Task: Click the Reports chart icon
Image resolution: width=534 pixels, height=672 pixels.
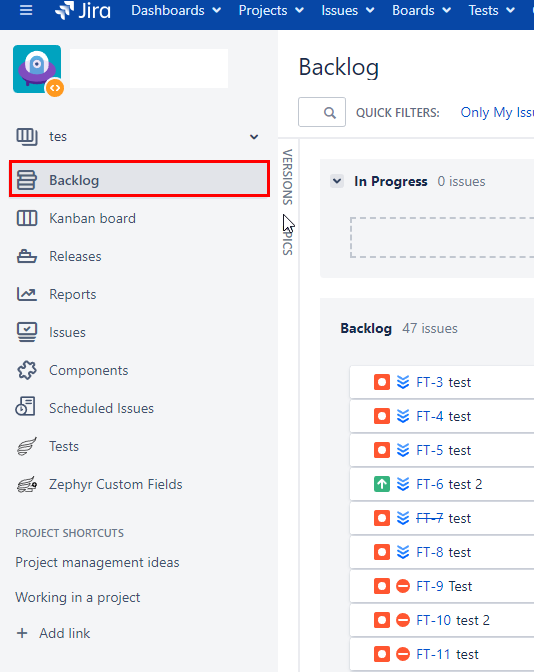Action: [27, 294]
